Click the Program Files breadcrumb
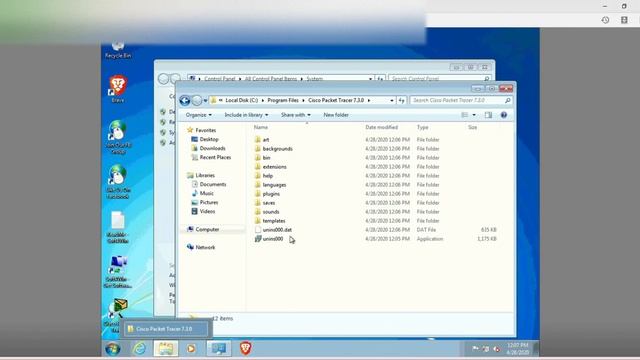 pyautogui.click(x=283, y=100)
